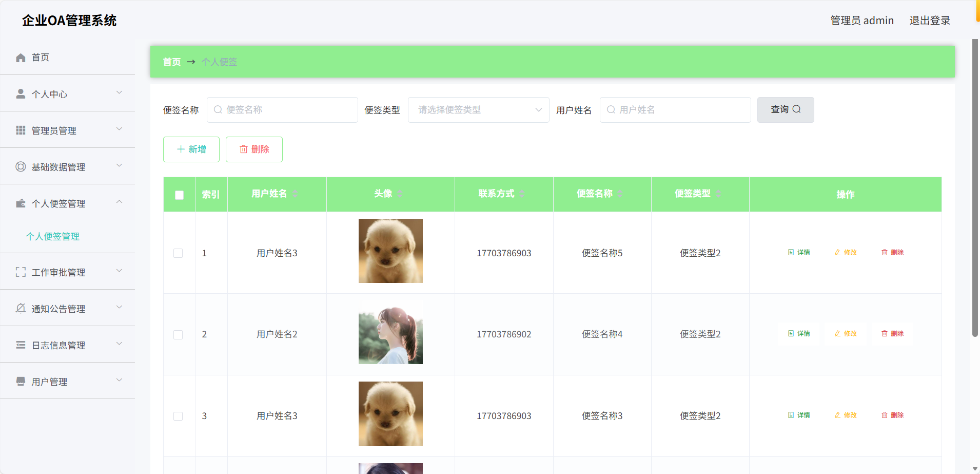Click 删除 for 便签名称4 row
Screen dimensions: 980x474
(x=892, y=334)
